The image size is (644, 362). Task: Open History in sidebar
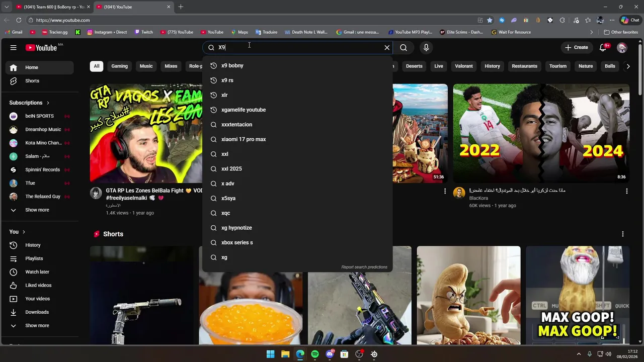tap(39, 245)
